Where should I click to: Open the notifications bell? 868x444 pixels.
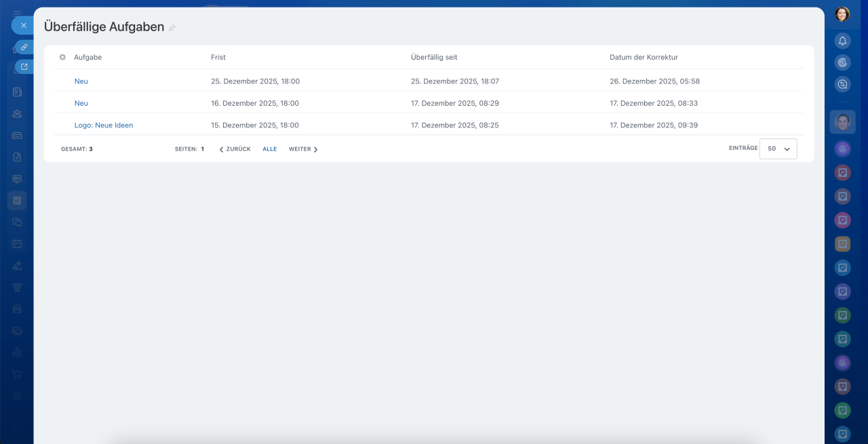(842, 41)
